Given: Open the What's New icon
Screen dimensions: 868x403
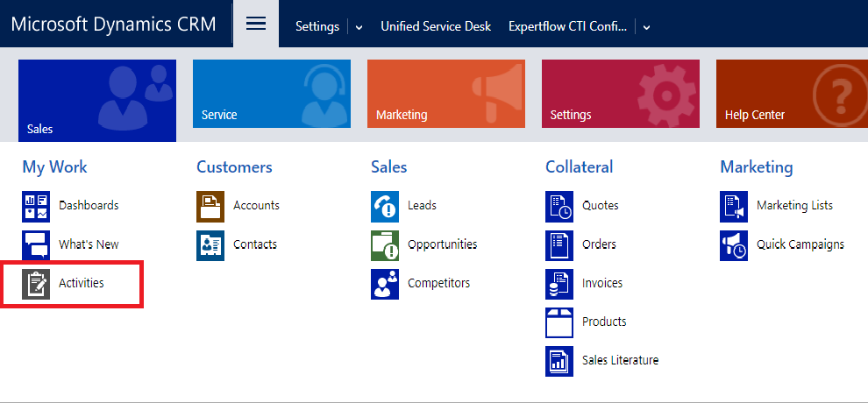Looking at the screenshot, I should click(36, 244).
